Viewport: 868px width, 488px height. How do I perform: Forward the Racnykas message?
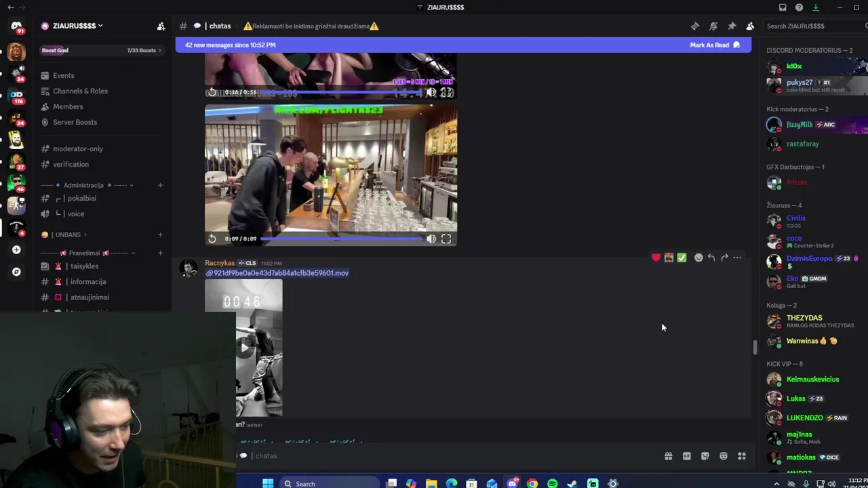point(724,258)
